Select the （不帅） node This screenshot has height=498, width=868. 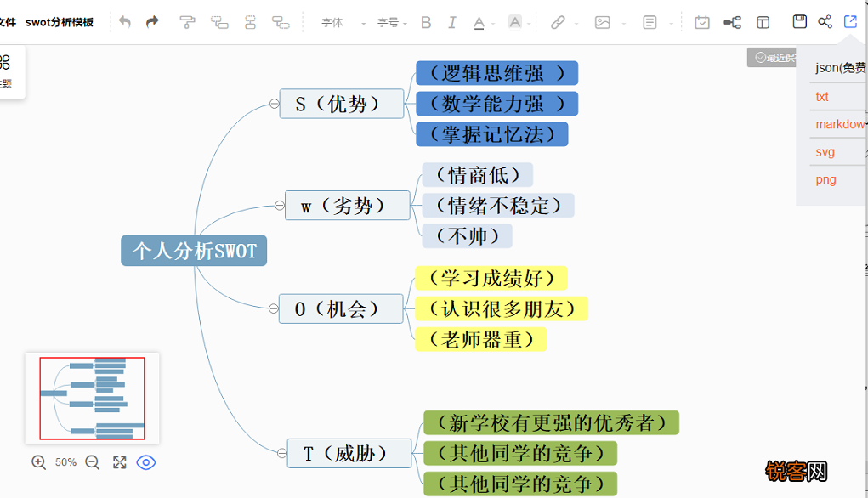467,235
